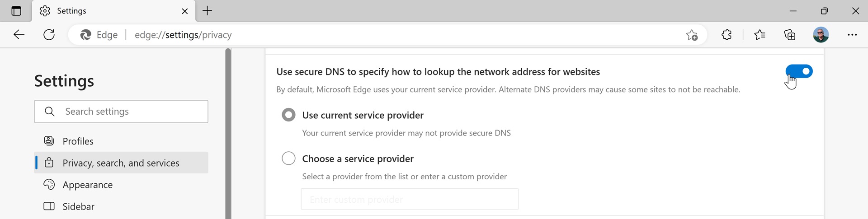This screenshot has width=868, height=219.
Task: Open the Collections icon
Action: [790, 35]
